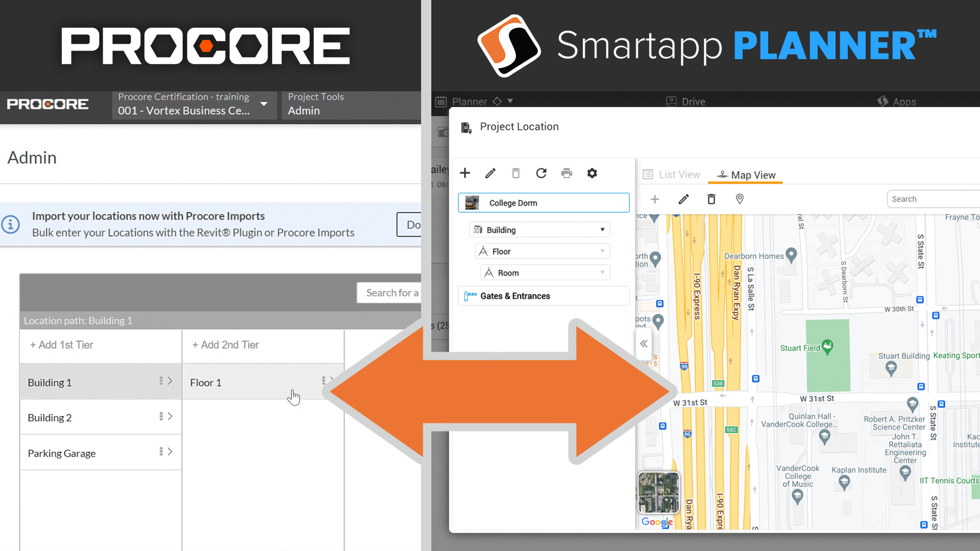Click the pencil edit icon above College Dorm

click(x=490, y=173)
